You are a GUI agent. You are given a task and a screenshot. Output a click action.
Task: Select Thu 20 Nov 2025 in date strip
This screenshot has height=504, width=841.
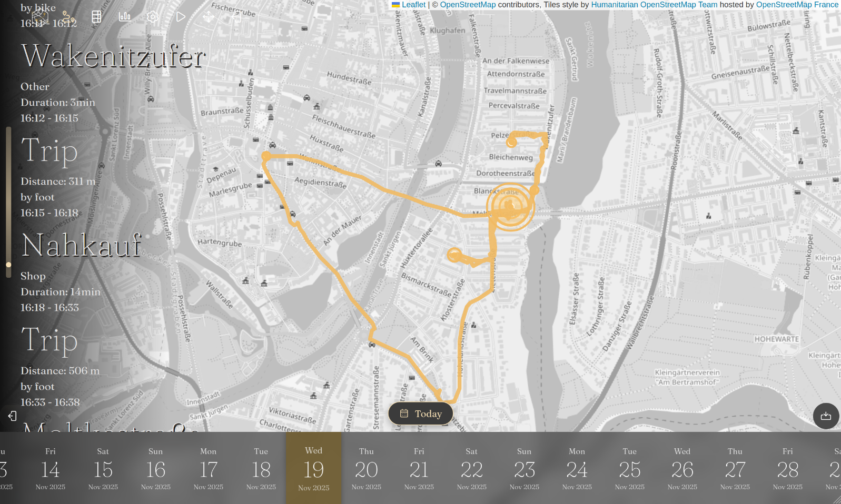(367, 468)
